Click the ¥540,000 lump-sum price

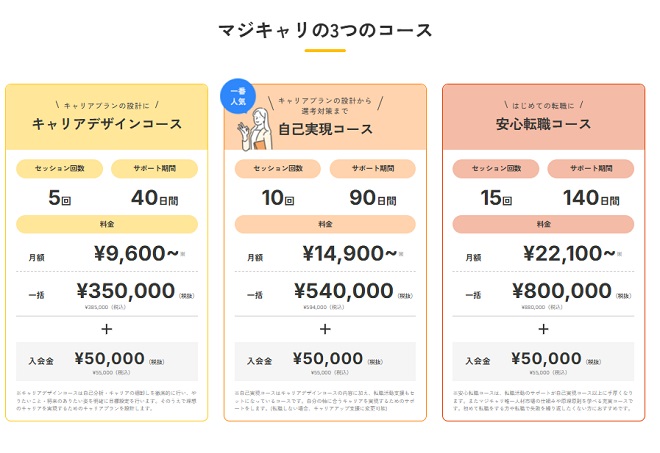[342, 291]
